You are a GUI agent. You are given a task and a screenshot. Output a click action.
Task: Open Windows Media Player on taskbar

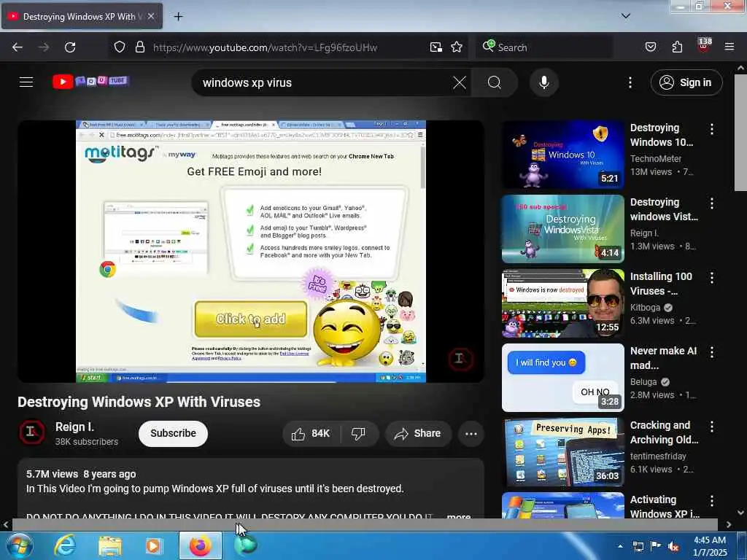coord(153,545)
